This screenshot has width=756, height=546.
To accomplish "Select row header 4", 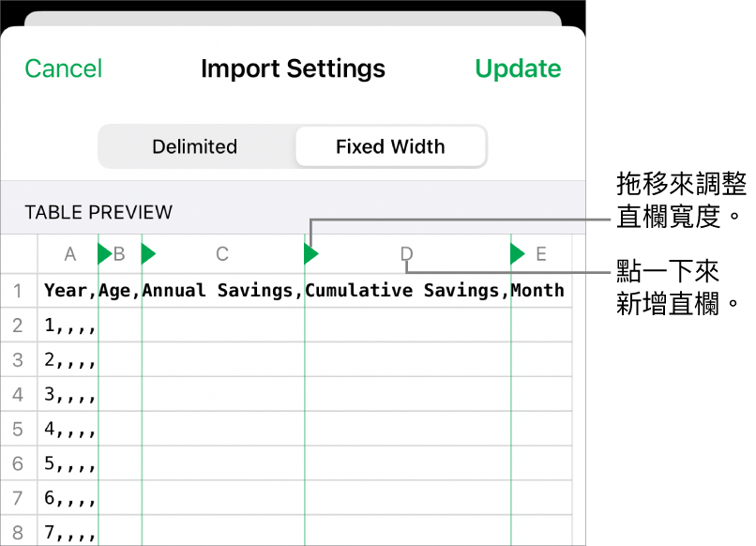I will tap(18, 395).
